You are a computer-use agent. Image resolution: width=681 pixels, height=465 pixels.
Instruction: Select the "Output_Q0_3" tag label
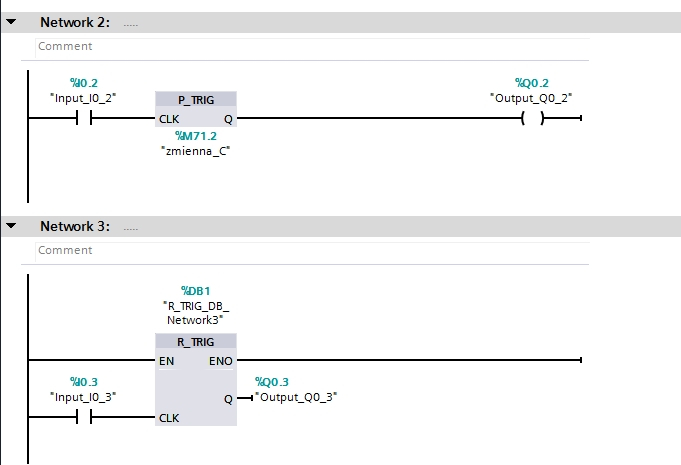[x=296, y=397]
